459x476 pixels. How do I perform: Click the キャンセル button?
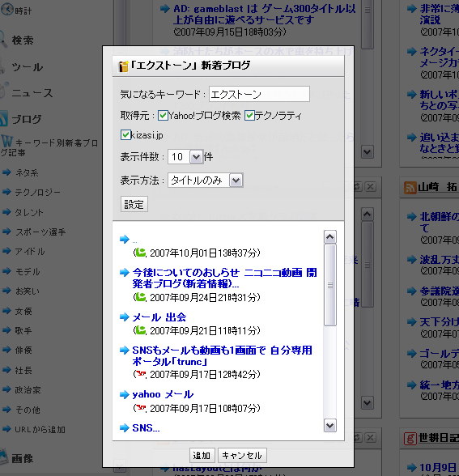tap(242, 455)
